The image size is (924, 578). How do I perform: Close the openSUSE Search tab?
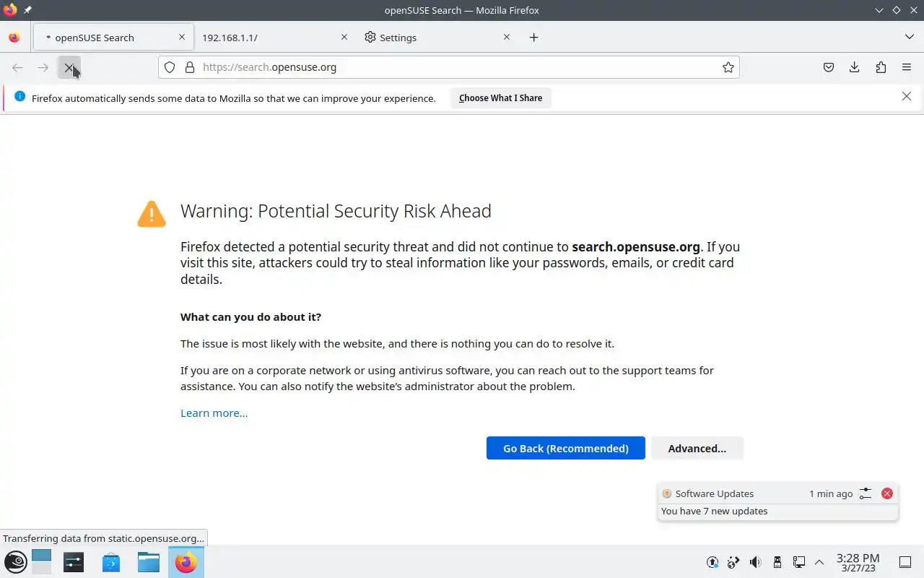182,37
